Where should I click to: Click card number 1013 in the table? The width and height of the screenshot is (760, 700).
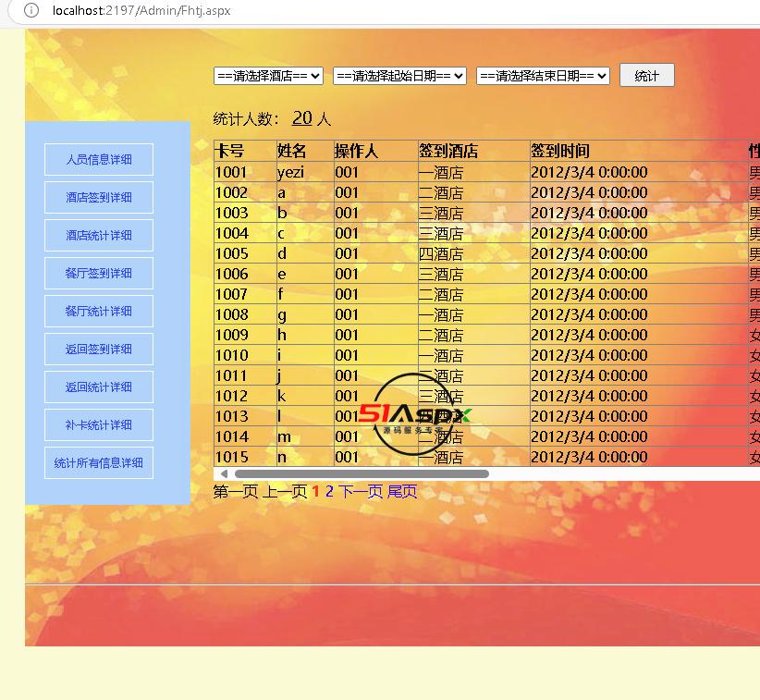click(232, 416)
